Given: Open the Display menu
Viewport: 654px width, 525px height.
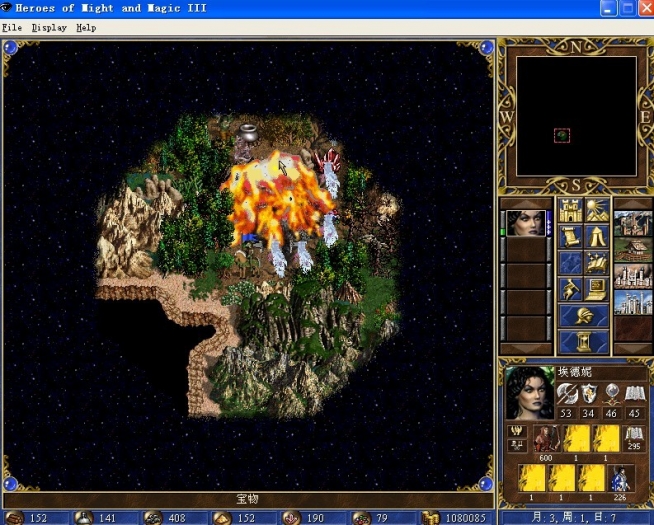Looking at the screenshot, I should pos(49,28).
